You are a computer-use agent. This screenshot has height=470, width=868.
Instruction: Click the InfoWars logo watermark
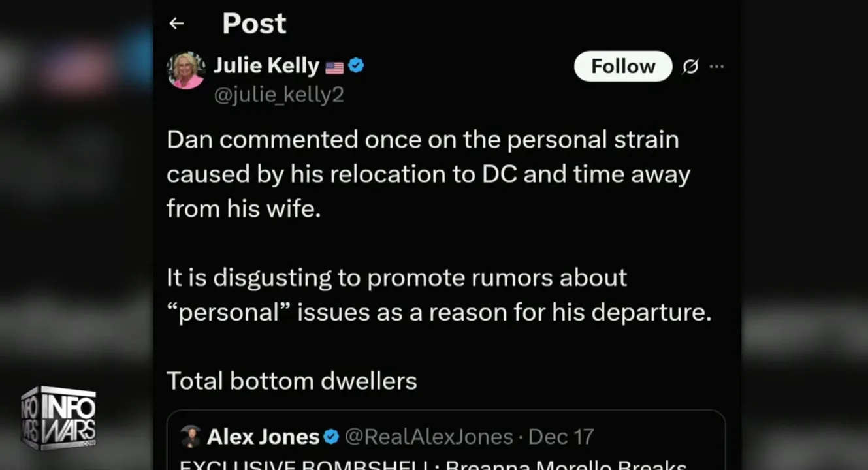(x=59, y=418)
